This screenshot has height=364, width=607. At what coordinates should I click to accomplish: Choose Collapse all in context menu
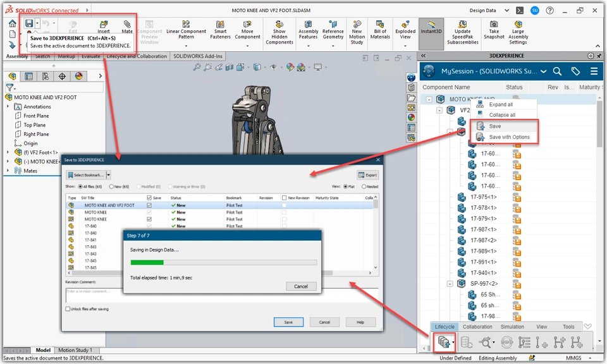(504, 115)
